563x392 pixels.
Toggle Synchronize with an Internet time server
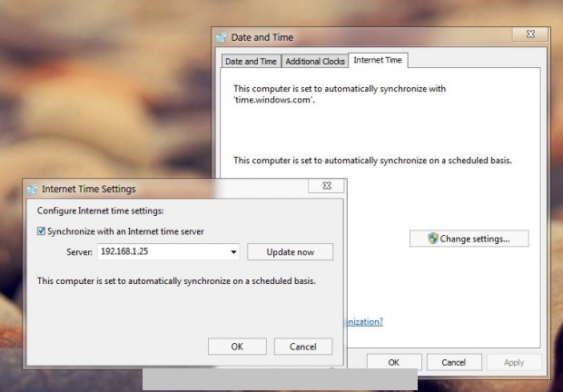pyautogui.click(x=42, y=231)
